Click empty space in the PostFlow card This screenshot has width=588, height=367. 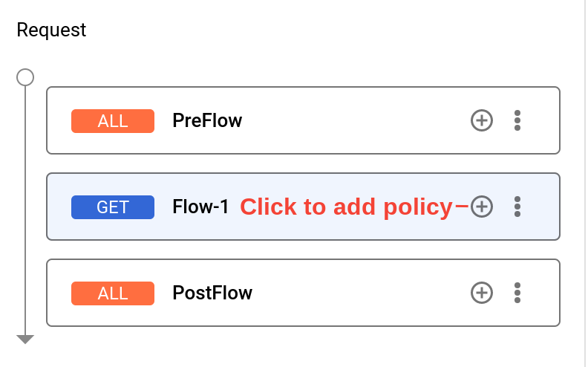click(356, 293)
